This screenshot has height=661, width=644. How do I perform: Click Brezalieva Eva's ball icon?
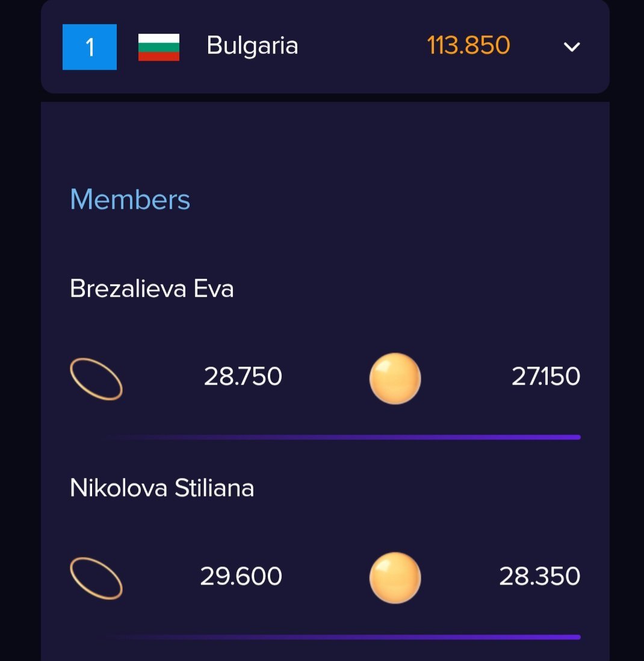click(x=395, y=379)
